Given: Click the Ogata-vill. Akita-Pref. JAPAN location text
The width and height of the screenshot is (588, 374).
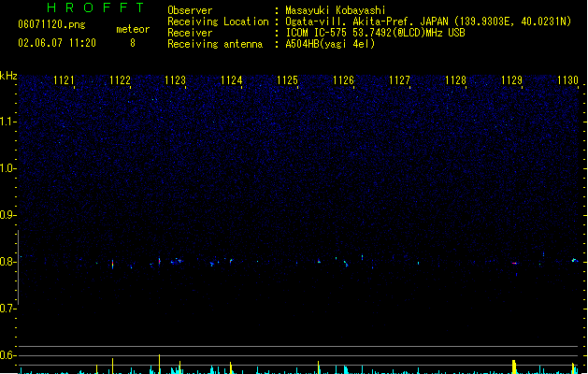Looking at the screenshot, I should [x=428, y=22].
